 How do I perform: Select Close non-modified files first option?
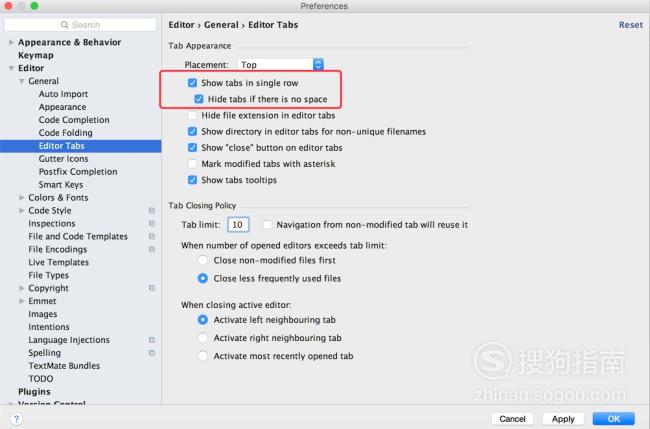point(203,260)
